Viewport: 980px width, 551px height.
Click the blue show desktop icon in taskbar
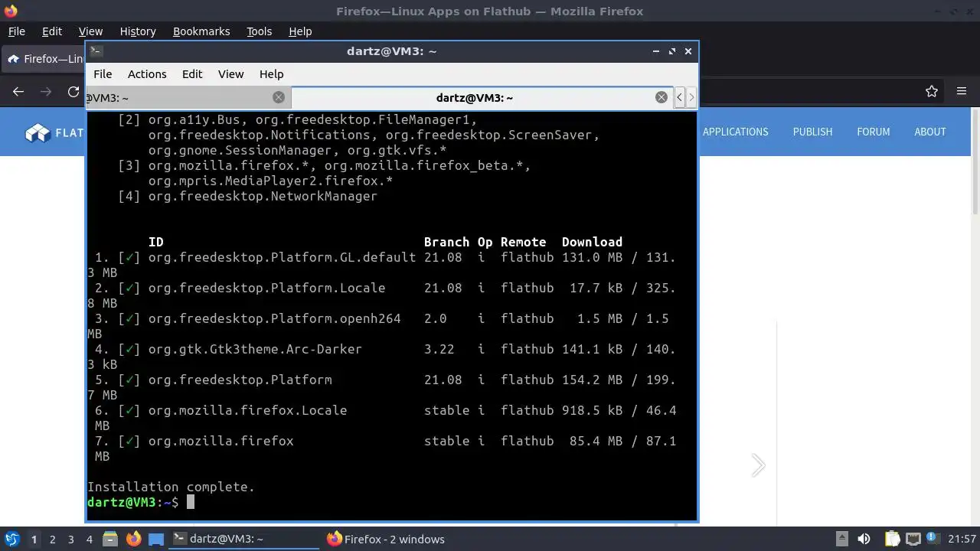point(156,539)
